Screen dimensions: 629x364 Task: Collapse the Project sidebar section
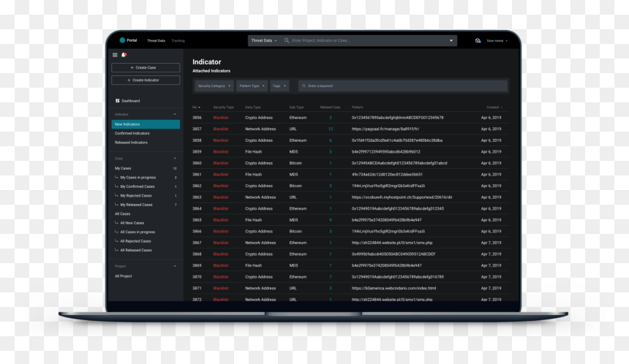[x=175, y=266]
